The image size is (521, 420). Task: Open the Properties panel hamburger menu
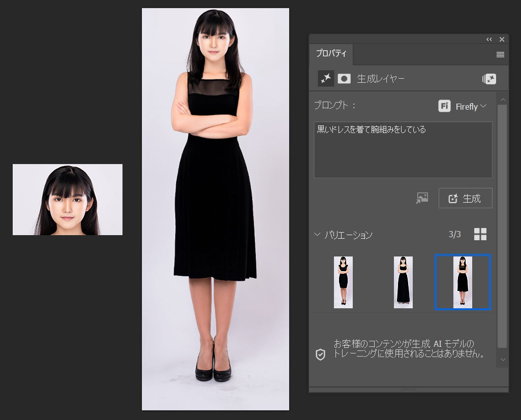pyautogui.click(x=500, y=55)
